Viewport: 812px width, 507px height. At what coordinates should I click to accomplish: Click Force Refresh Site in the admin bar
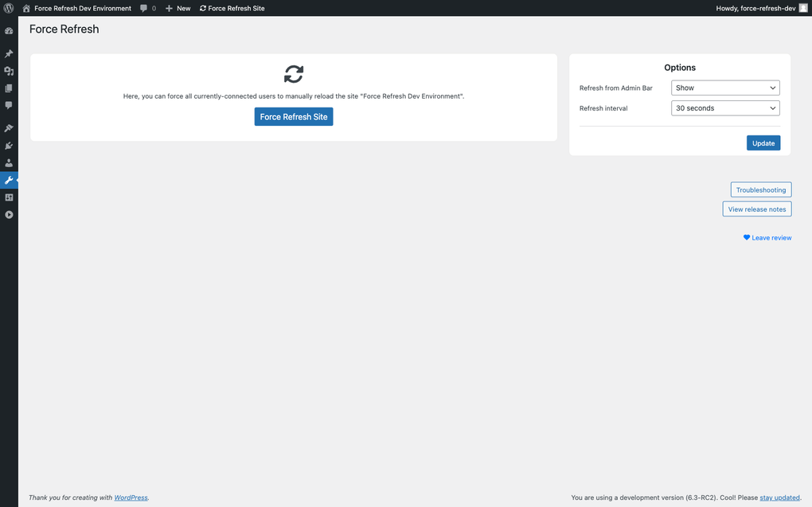[x=232, y=8]
